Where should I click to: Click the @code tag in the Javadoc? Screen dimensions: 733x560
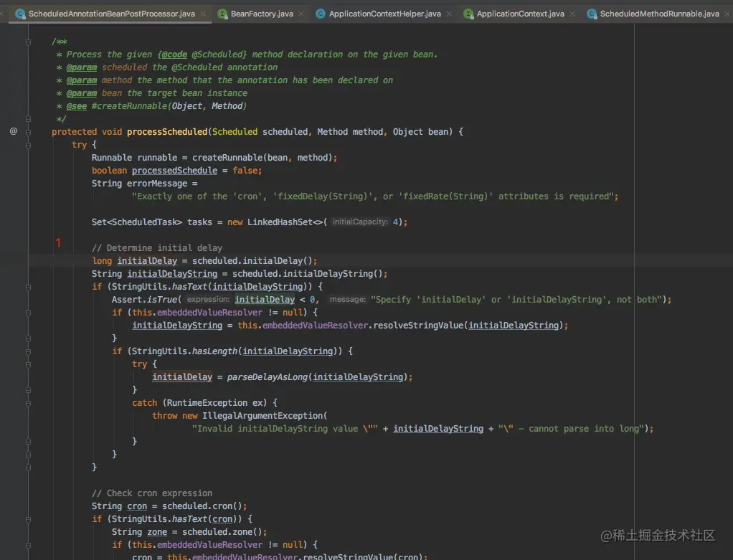coord(174,54)
